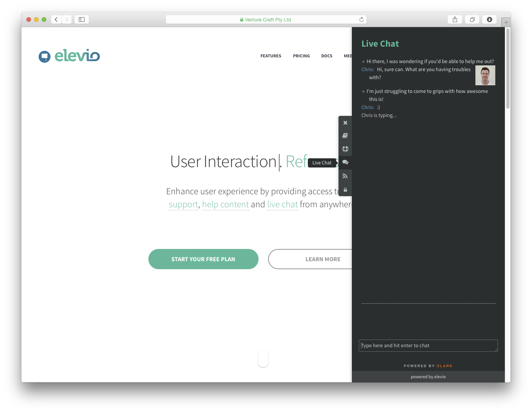This screenshot has height=413, width=532.
Task: Click the elevio logo
Action: (69, 56)
